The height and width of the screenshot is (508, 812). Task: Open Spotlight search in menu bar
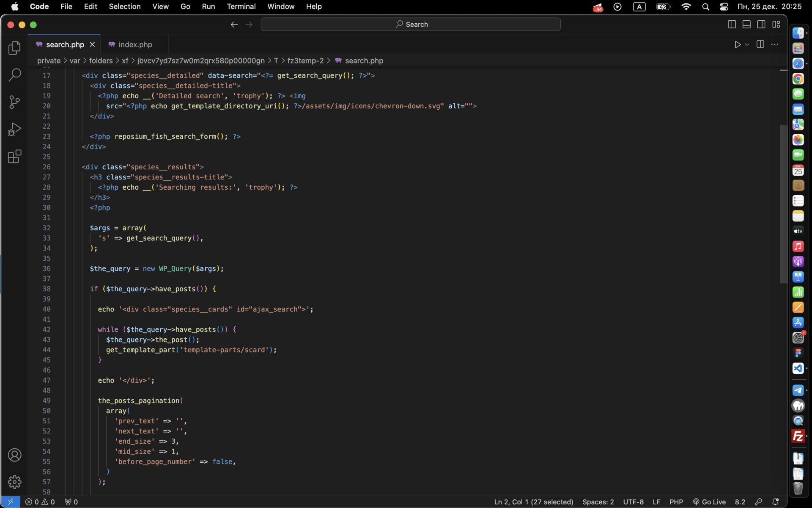(705, 6)
